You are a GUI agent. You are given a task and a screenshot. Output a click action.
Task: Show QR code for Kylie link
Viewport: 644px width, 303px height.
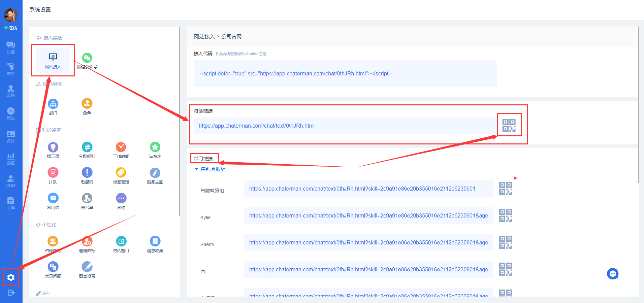tap(506, 215)
